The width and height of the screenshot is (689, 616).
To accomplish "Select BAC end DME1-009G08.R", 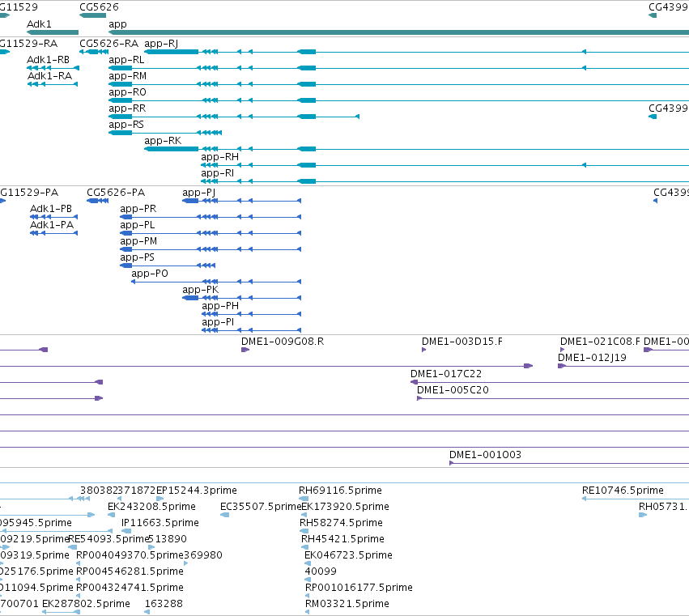I will coord(245,350).
